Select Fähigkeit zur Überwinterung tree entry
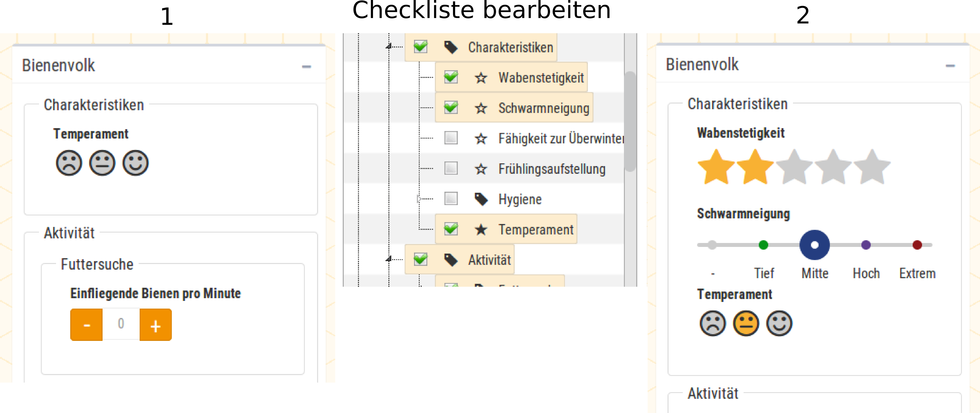 tap(561, 138)
